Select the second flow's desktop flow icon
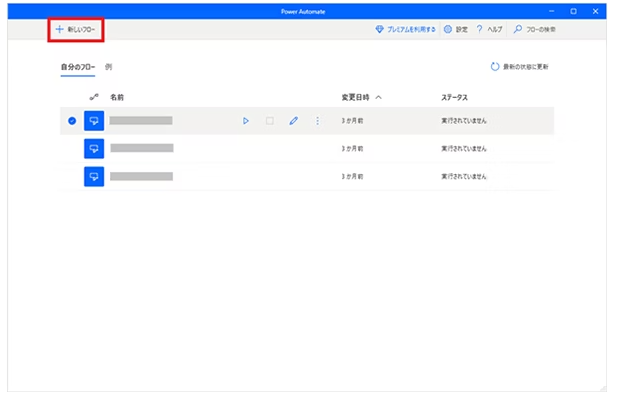 pyautogui.click(x=94, y=149)
